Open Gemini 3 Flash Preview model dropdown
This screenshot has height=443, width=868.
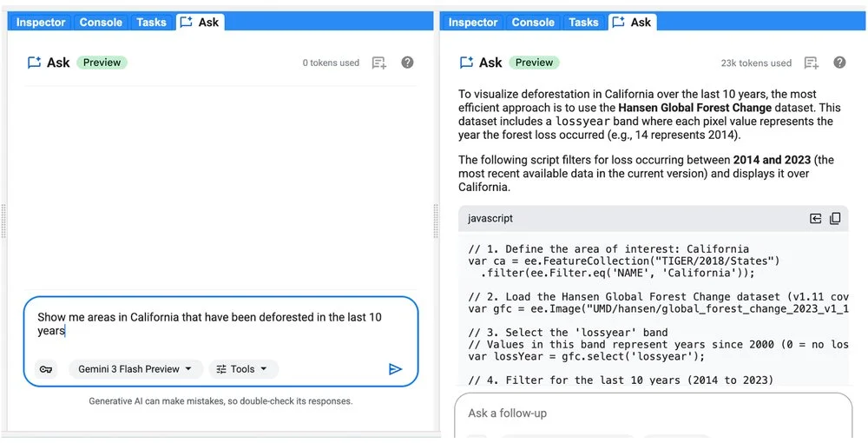tap(135, 369)
